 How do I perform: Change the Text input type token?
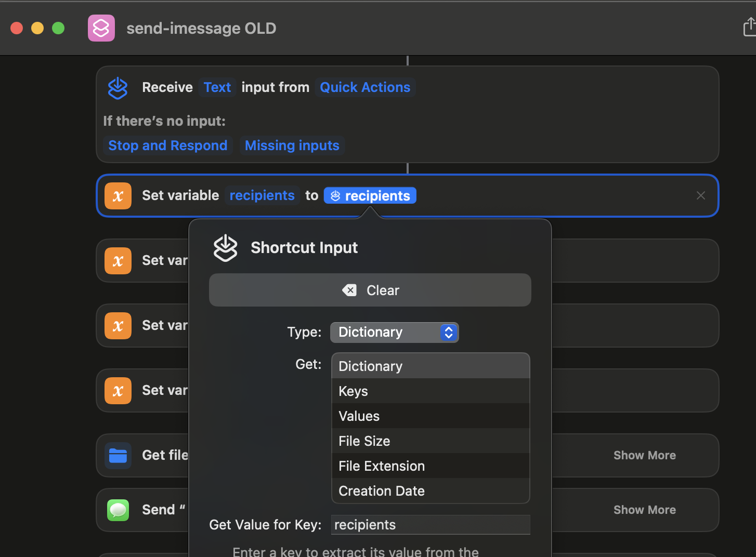click(x=217, y=87)
